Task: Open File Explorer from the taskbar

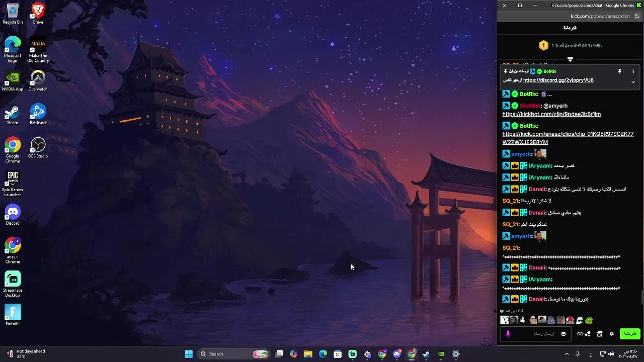Action: (308, 354)
